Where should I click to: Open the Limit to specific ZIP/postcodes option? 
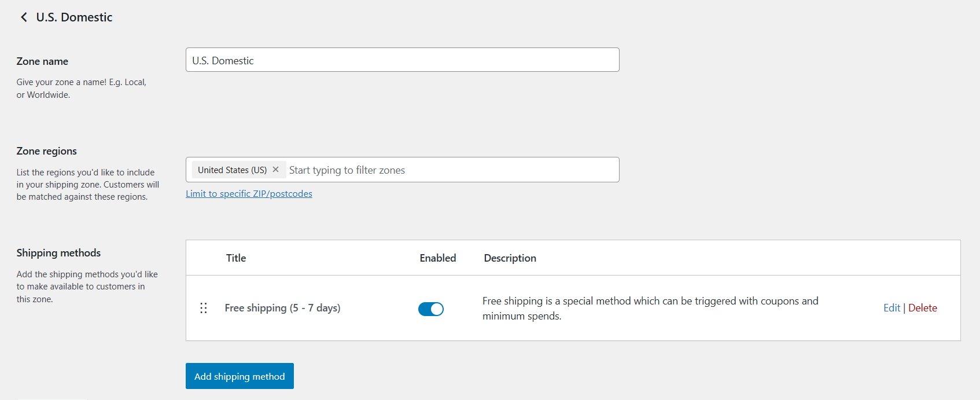point(249,193)
